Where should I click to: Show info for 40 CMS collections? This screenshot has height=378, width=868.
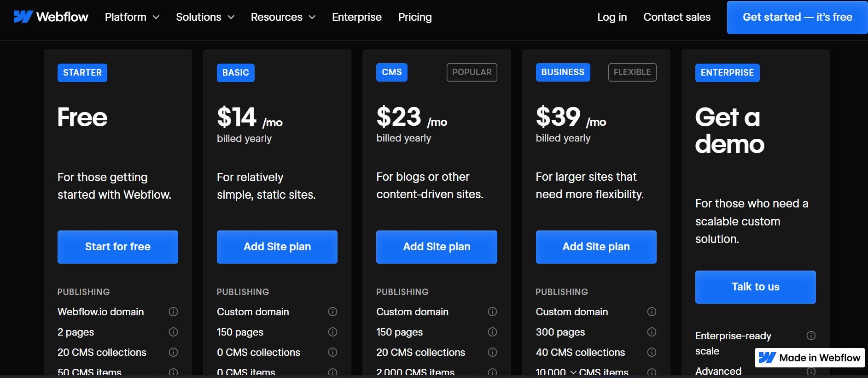652,352
